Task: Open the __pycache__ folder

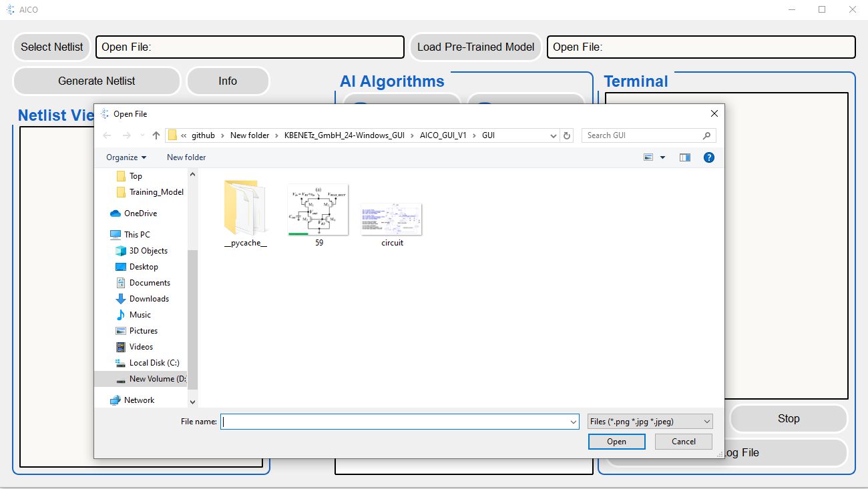Action: [245, 213]
